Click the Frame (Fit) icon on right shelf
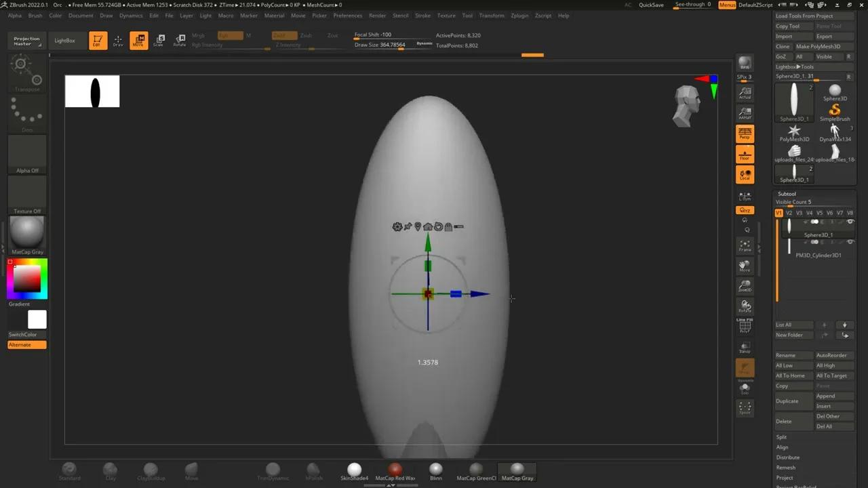The width and height of the screenshot is (868, 488). [745, 246]
